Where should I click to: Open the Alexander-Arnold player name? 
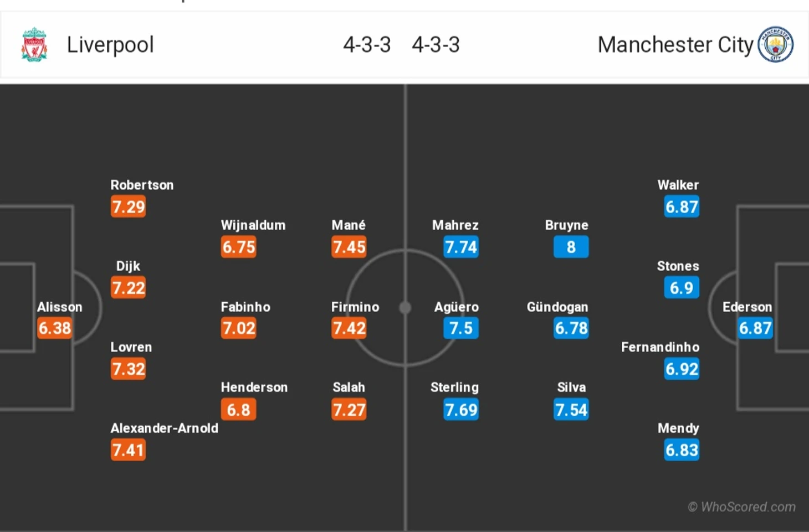point(164,428)
